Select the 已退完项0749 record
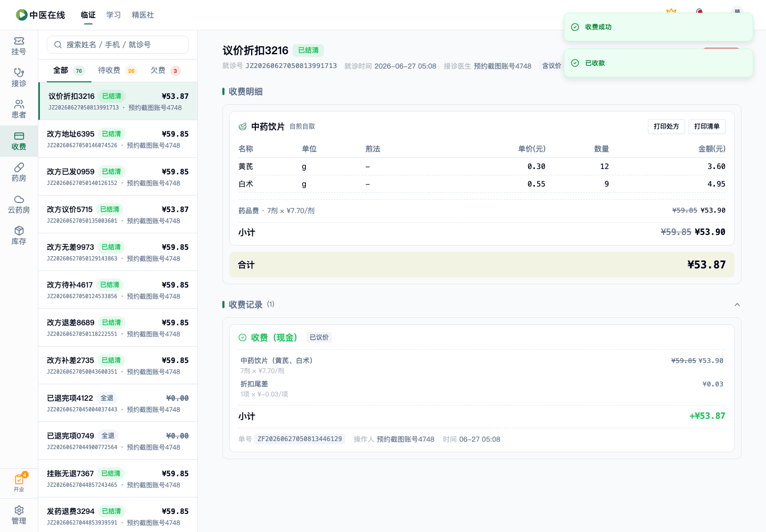 coord(118,441)
